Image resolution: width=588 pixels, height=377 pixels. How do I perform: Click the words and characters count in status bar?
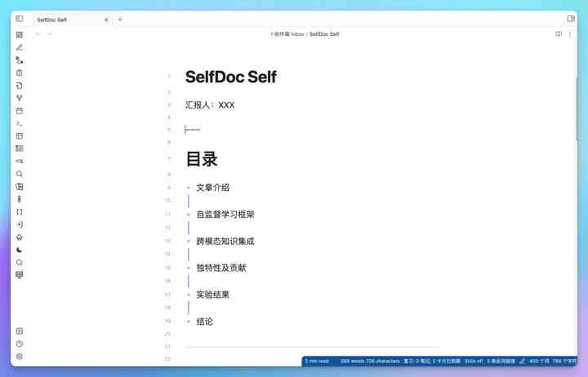tap(370, 361)
